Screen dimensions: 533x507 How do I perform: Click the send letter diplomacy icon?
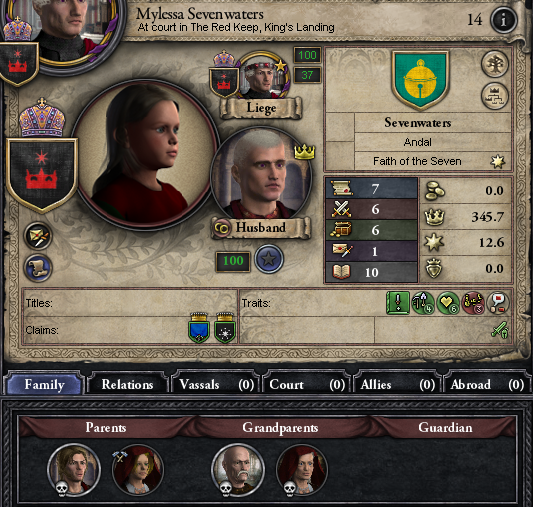38,236
